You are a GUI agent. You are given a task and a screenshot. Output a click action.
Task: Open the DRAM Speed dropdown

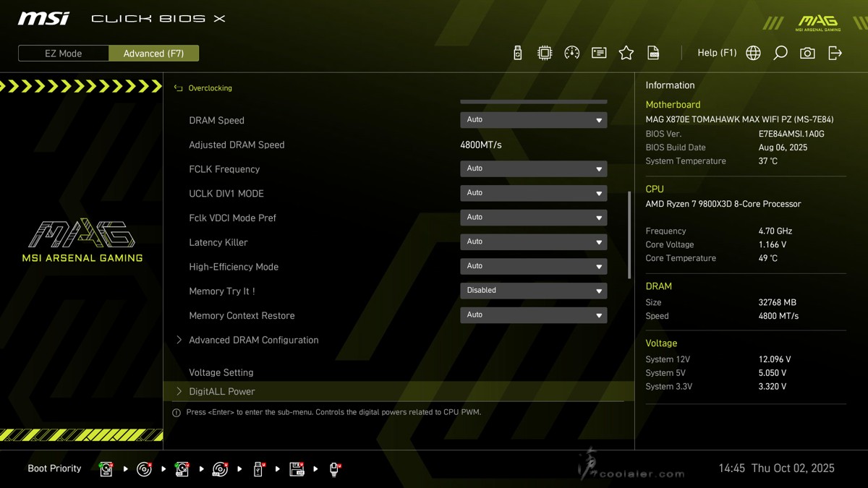coord(533,120)
